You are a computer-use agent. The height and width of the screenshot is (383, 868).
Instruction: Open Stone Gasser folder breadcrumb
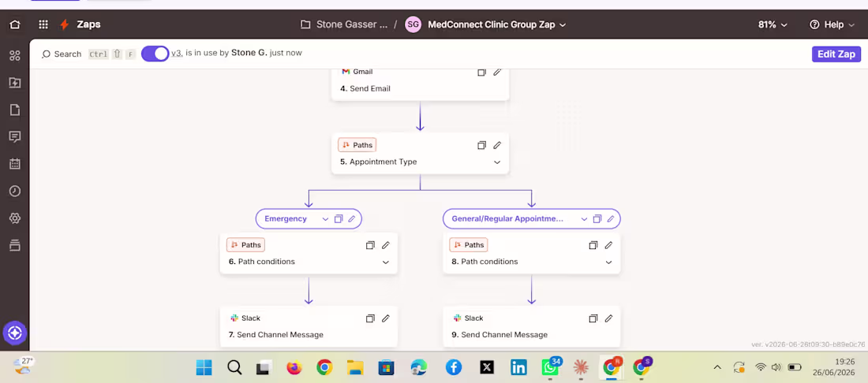click(344, 24)
